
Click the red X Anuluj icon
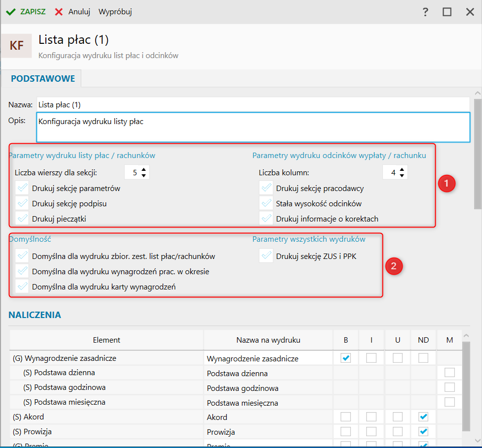pyautogui.click(x=59, y=11)
